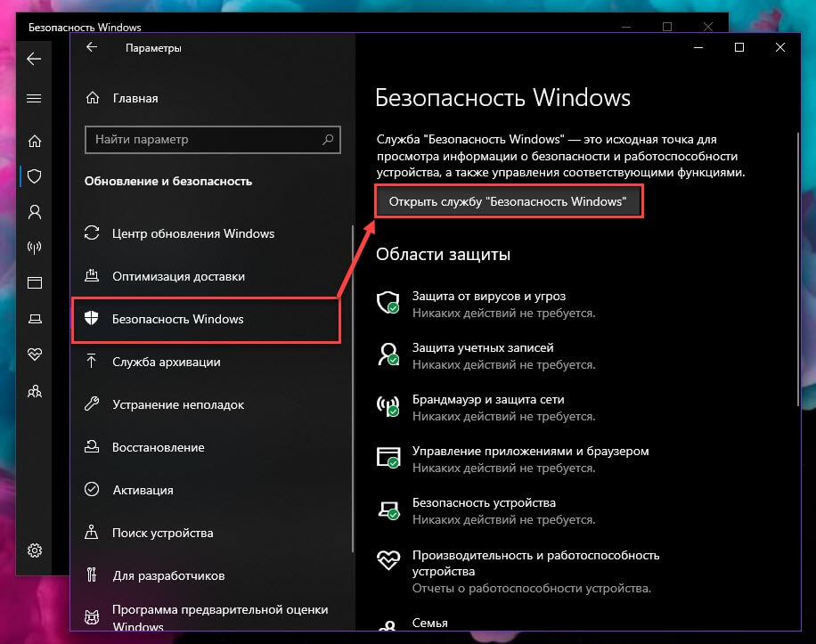Screen dimensions: 816x644
Task: Select shield icon in Windows Security sidebar
Action: [35, 176]
